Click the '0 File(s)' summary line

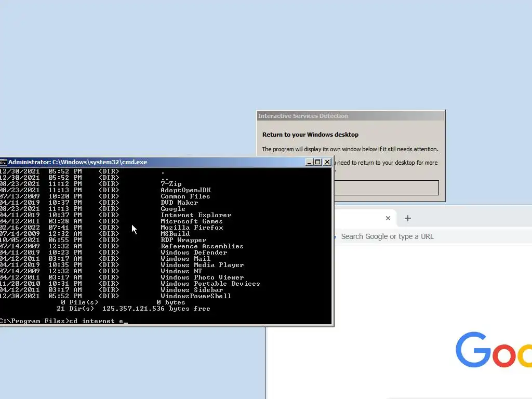pyautogui.click(x=123, y=303)
